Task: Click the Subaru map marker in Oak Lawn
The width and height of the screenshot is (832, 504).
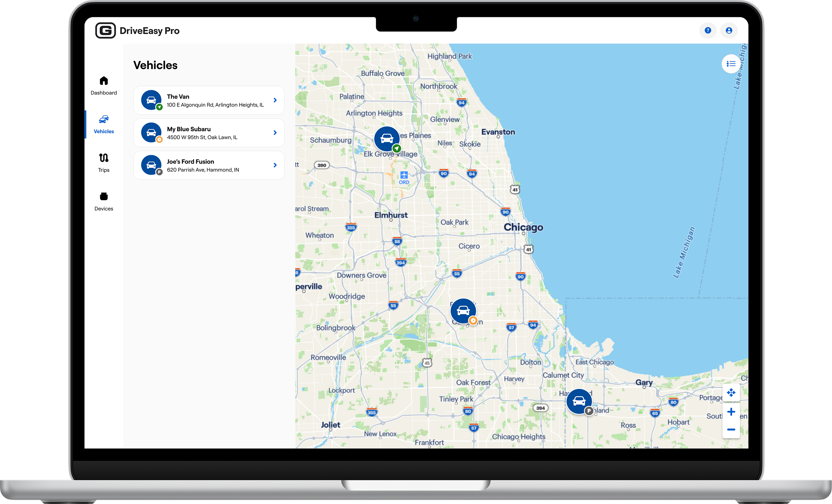Action: (x=463, y=311)
